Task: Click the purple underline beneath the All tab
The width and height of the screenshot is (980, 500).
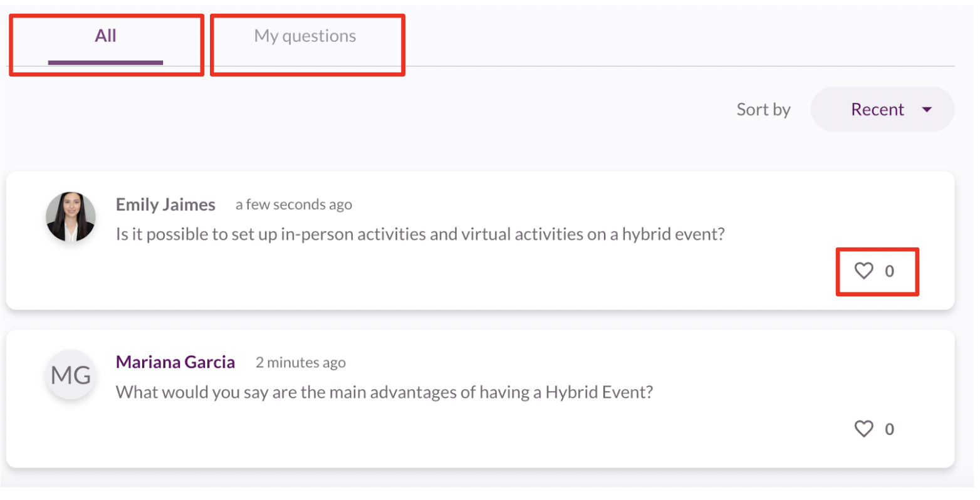Action: tap(105, 63)
